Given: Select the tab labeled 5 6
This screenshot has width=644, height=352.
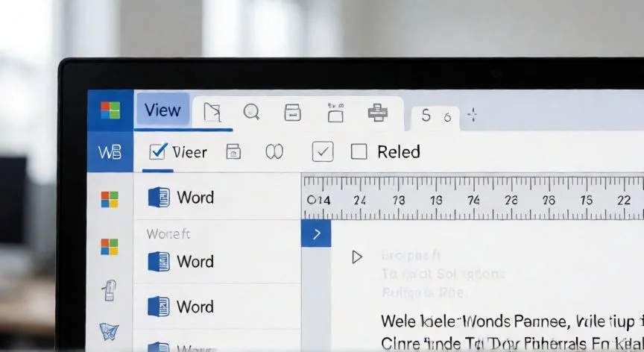Looking at the screenshot, I should click(x=435, y=116).
